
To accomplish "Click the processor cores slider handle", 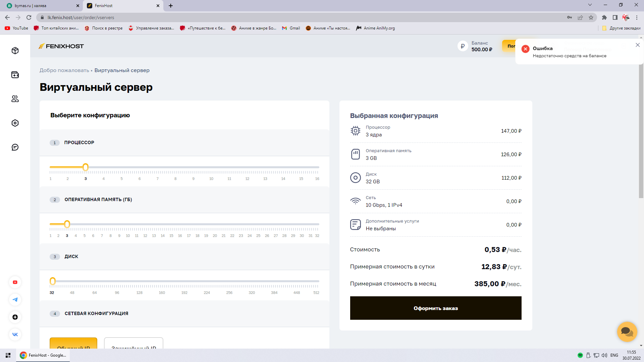I will [x=86, y=167].
